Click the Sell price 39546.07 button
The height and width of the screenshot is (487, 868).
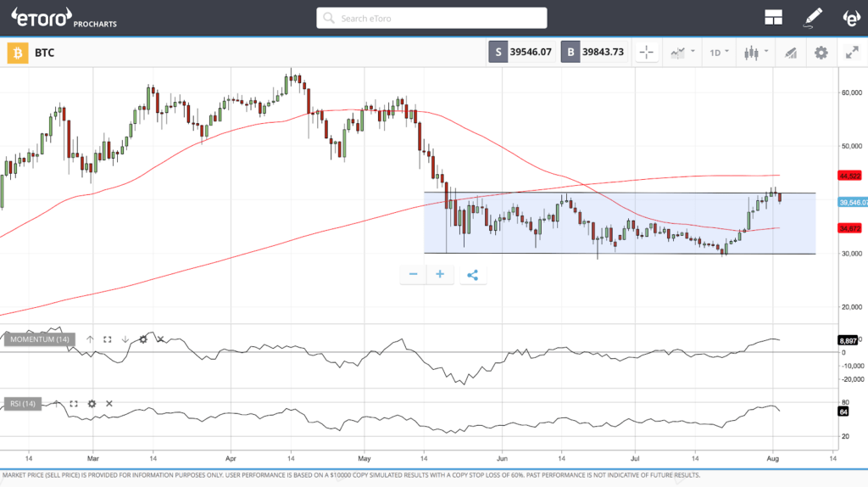(521, 53)
